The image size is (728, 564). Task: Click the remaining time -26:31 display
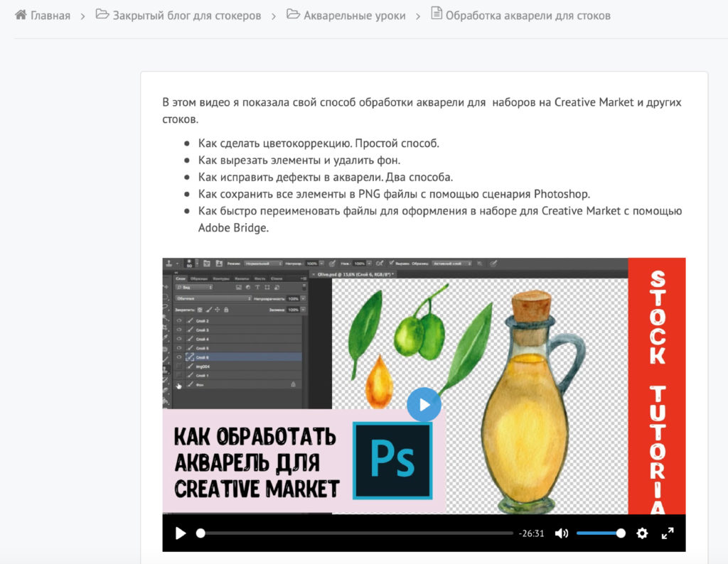coord(531,533)
